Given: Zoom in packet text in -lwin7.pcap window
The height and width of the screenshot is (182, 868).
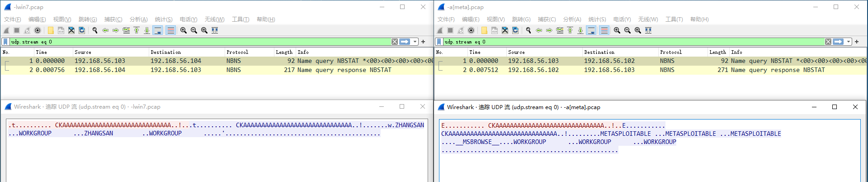Looking at the screenshot, I should click(184, 30).
